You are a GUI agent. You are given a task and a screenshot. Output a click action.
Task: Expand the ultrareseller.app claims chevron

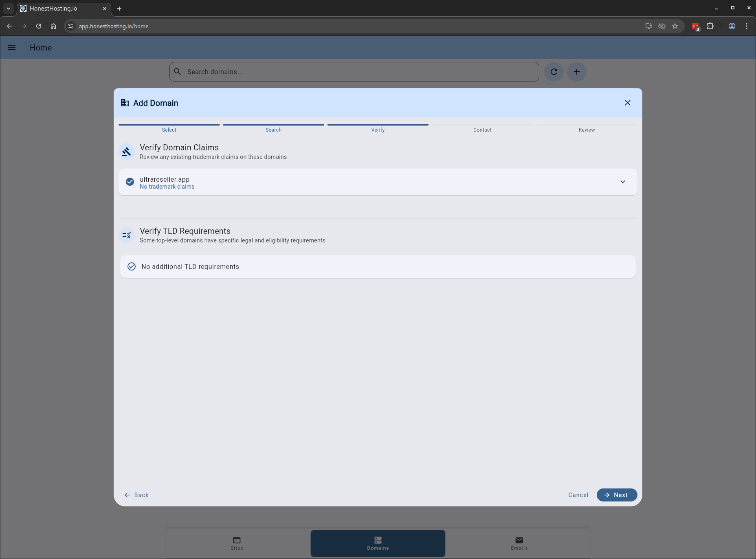click(x=623, y=182)
